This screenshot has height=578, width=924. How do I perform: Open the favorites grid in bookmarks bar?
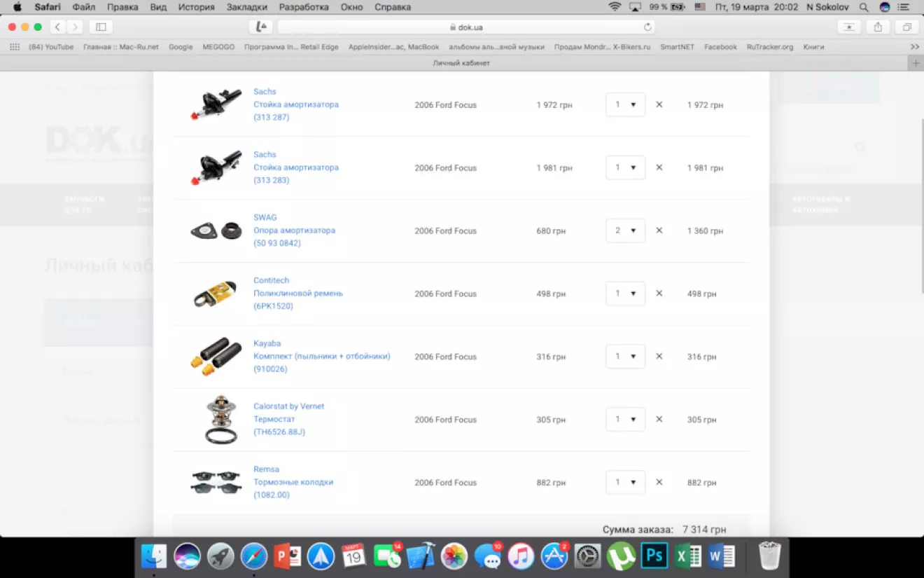tap(14, 47)
